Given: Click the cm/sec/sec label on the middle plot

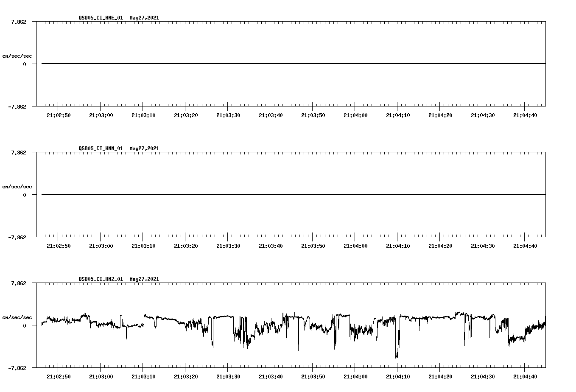Looking at the screenshot, I should pyautogui.click(x=17, y=186).
